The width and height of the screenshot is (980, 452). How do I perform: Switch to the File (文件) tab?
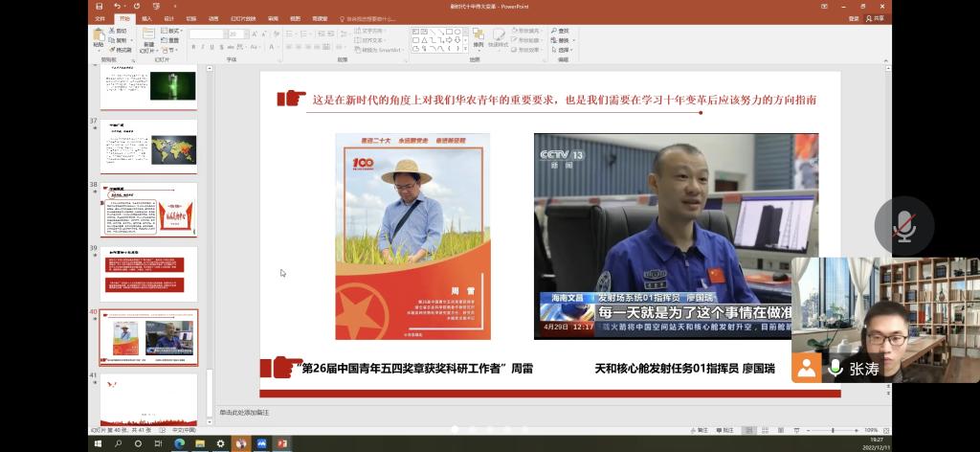tap(100, 18)
